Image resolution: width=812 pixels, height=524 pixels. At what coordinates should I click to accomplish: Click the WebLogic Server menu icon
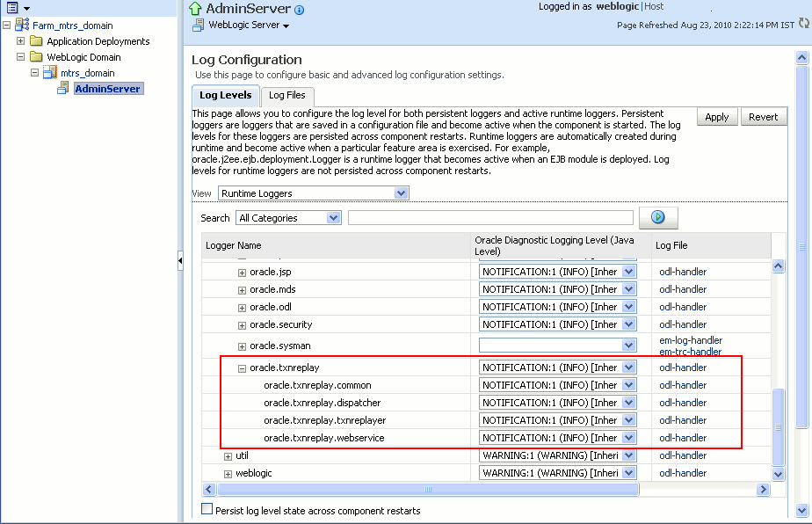[199, 25]
